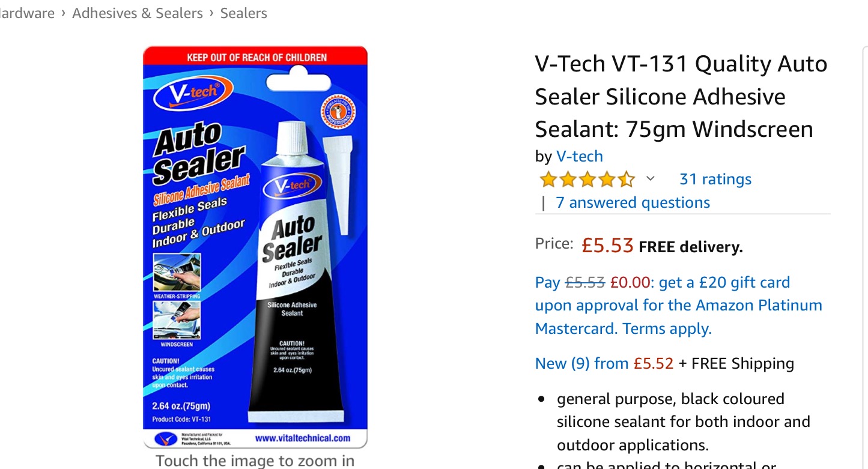Go to the Sealers breadcrumb category
Viewport: 868px width, 469px height.
(244, 13)
